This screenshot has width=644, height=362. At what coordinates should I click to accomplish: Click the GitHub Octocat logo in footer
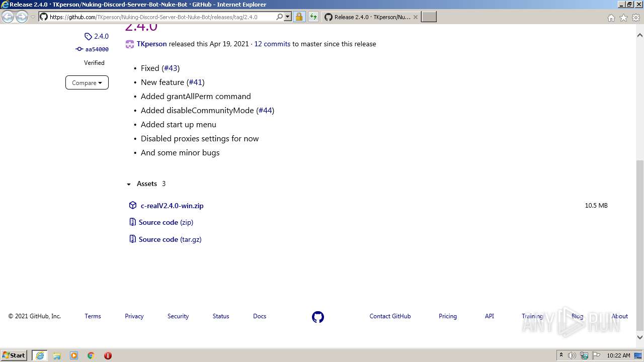pos(318,317)
